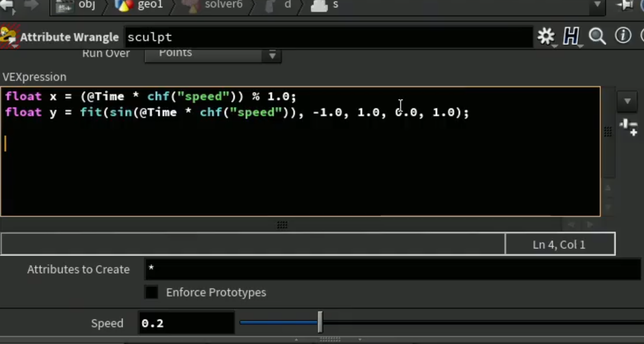
Task: Click the Speed value field
Action: (186, 323)
